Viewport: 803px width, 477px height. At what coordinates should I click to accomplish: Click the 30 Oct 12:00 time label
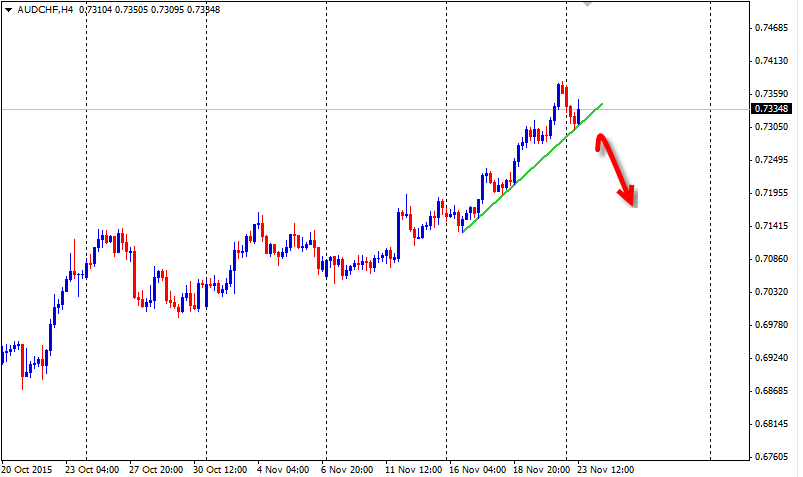220,469
